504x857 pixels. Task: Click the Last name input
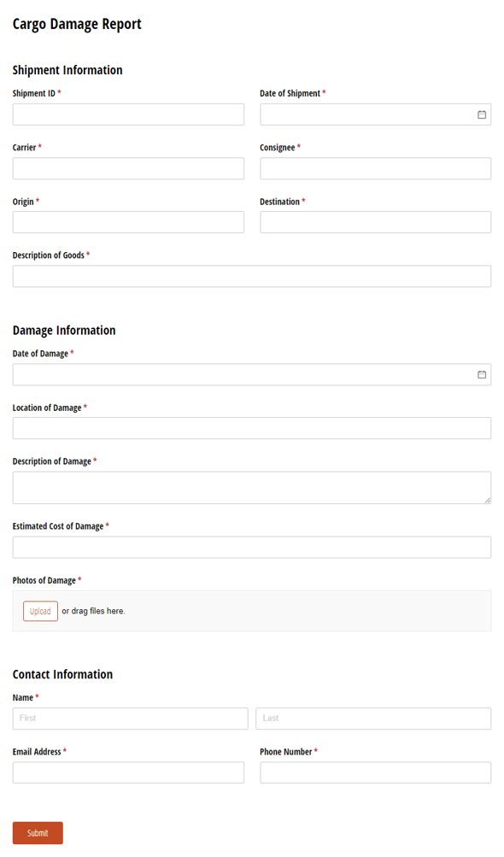click(x=373, y=719)
